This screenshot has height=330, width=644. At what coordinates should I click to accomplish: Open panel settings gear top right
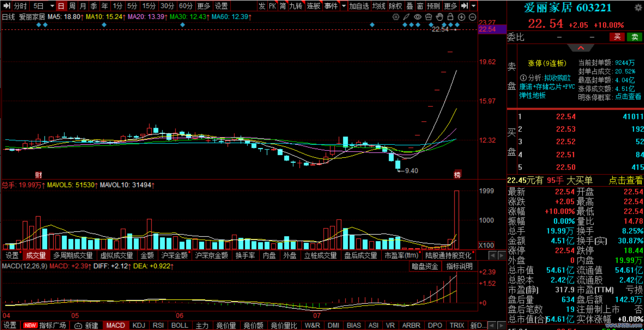[x=638, y=7]
